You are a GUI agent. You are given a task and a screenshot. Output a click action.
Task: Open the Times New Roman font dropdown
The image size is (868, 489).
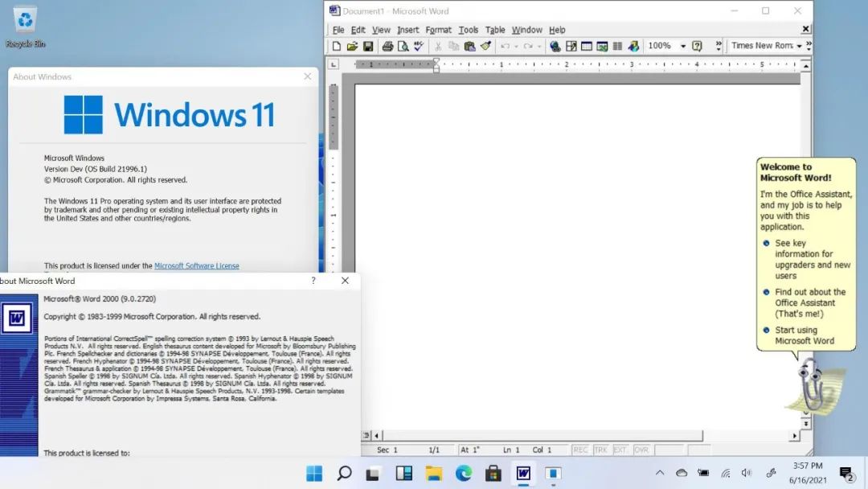[799, 47]
